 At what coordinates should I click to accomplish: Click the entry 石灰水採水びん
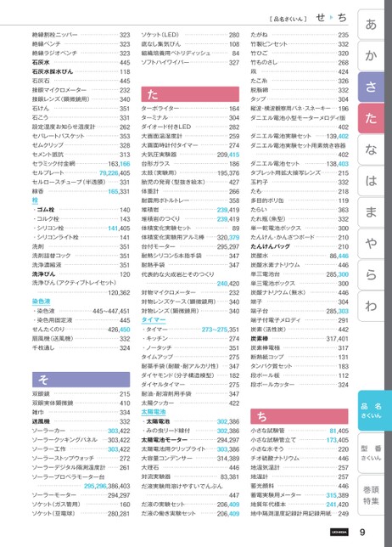tap(53, 71)
